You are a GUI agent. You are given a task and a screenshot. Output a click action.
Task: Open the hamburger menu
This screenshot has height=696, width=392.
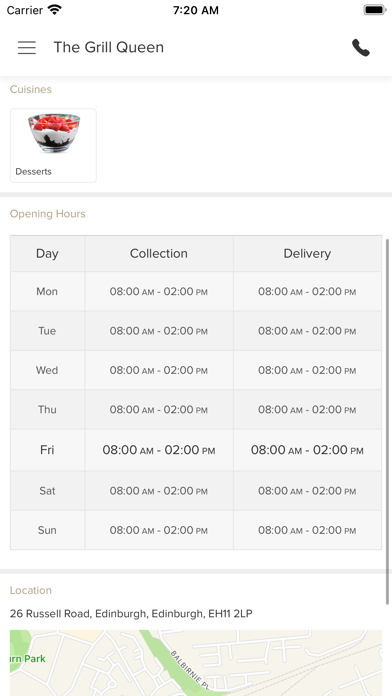[27, 47]
